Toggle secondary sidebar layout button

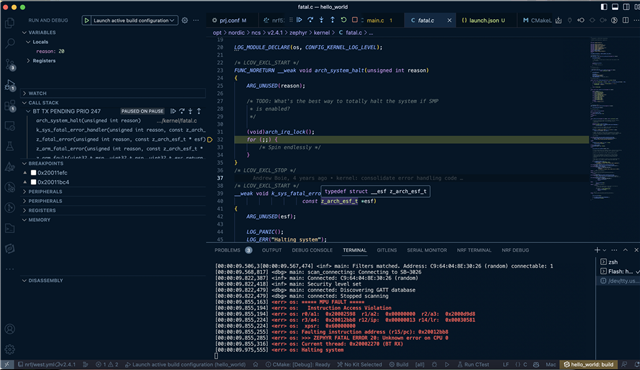point(626,7)
